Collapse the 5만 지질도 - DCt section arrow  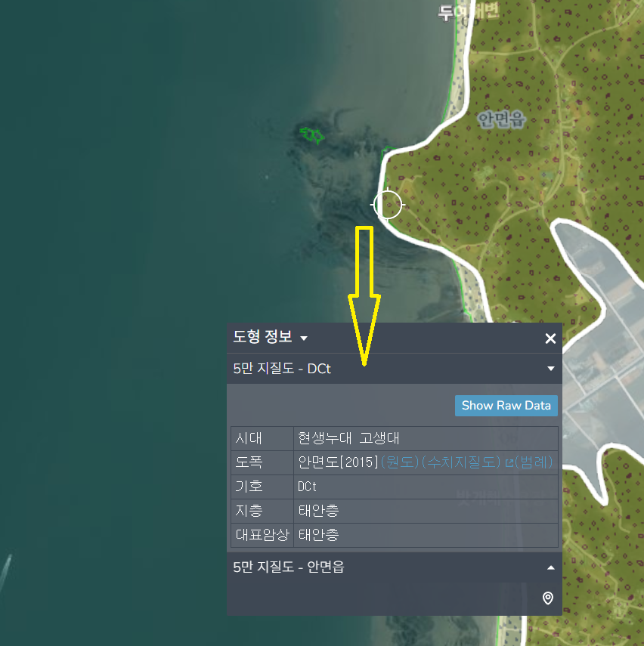[x=550, y=369]
